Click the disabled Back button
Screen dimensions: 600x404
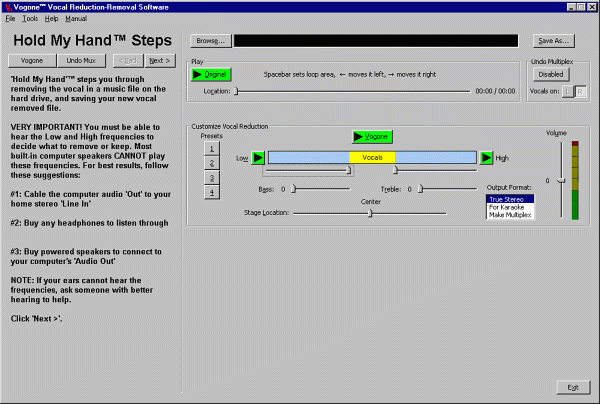pyautogui.click(x=128, y=60)
